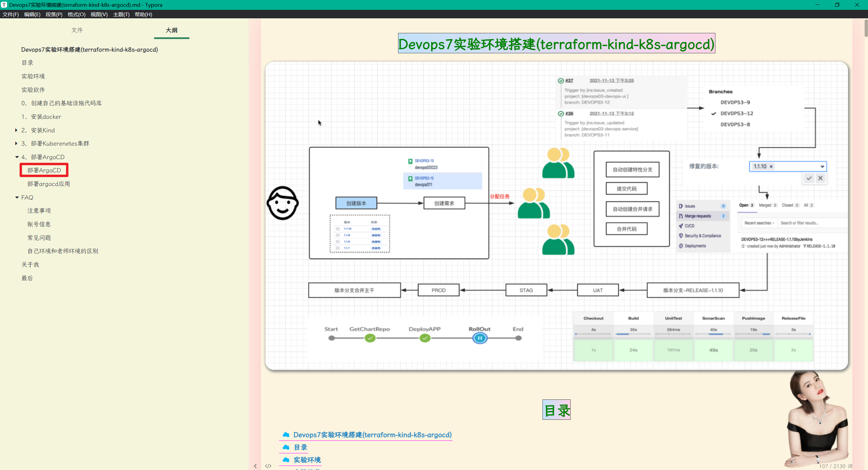Collapse the FAQ outline section
This screenshot has height=470, width=868.
(x=17, y=197)
